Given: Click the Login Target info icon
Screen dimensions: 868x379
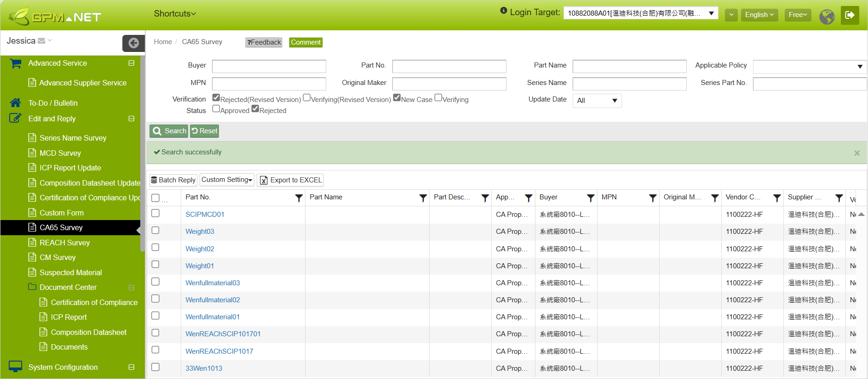Looking at the screenshot, I should [x=504, y=11].
